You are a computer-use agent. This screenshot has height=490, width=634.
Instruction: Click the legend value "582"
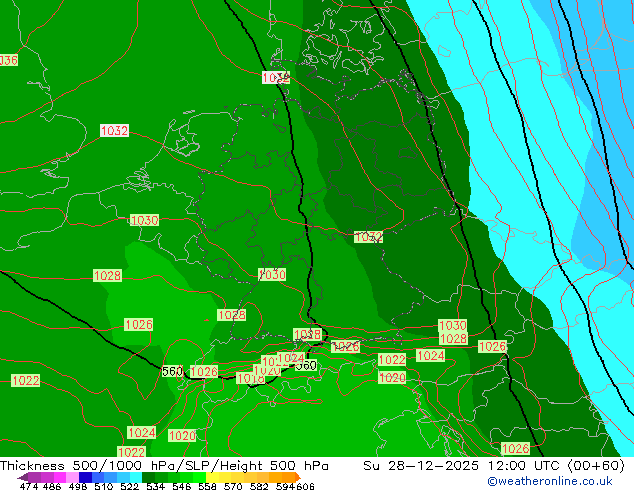[259, 486]
